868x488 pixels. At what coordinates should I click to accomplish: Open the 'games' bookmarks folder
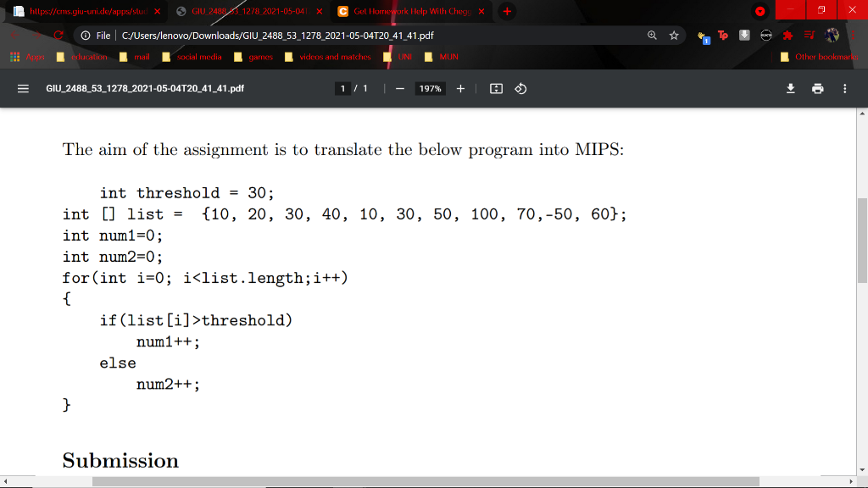point(254,57)
